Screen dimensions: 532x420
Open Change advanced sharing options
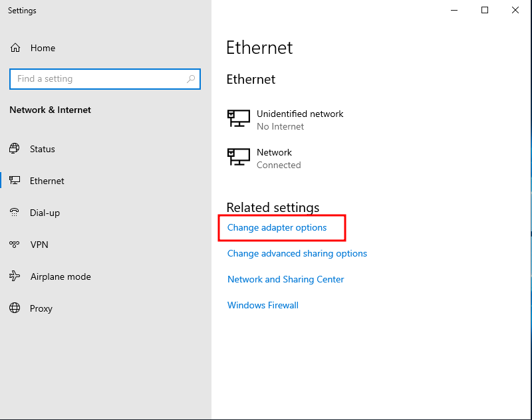point(297,254)
